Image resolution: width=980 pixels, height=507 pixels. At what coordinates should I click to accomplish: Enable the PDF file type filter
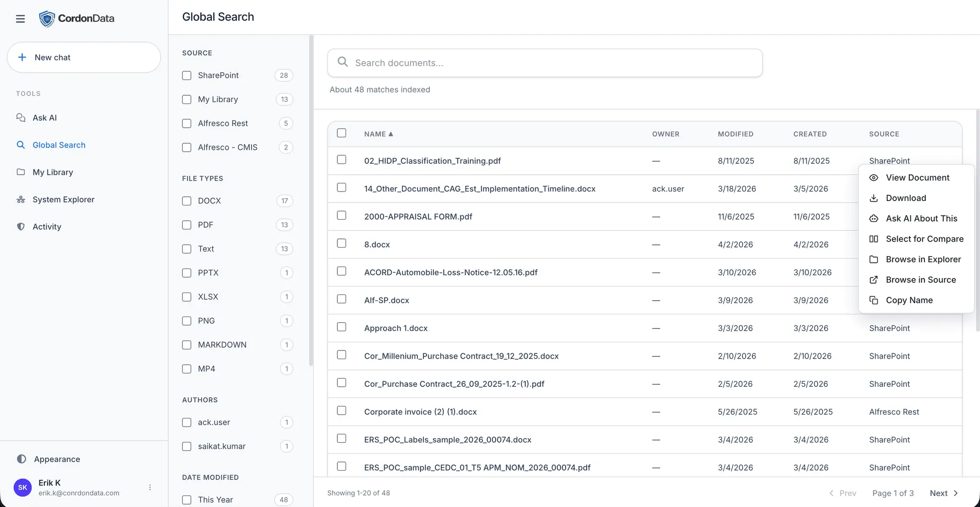(x=187, y=225)
